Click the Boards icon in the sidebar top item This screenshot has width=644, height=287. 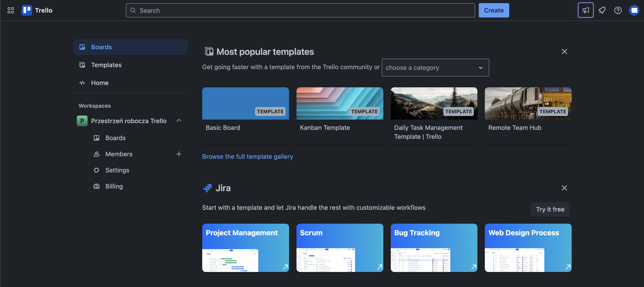click(82, 47)
